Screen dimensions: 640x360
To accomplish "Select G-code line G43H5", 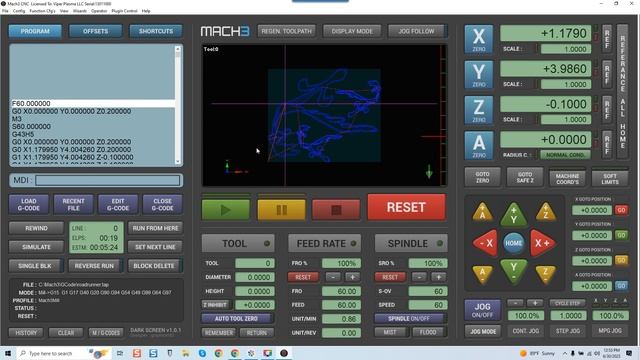I will click(93, 134).
